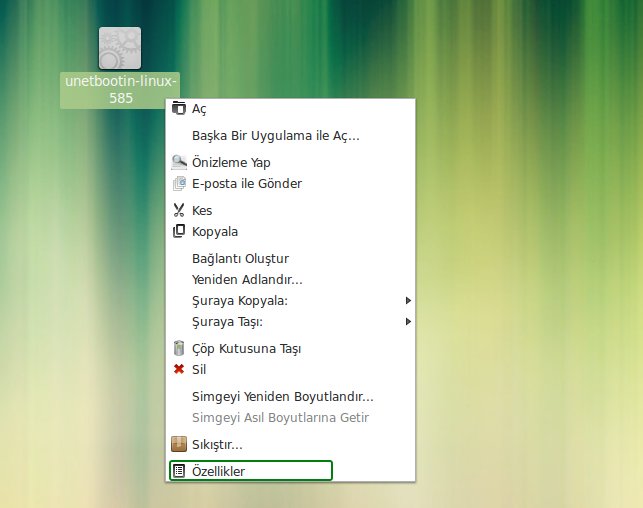
Task: Expand the Şuraya Taşı submenu arrow
Action: 408,321
